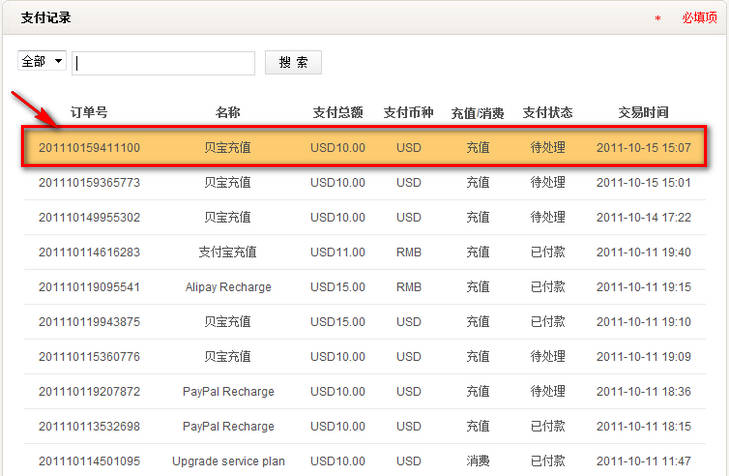729x476 pixels.
Task: Click the 支付记录 panel title
Action: click(x=46, y=18)
